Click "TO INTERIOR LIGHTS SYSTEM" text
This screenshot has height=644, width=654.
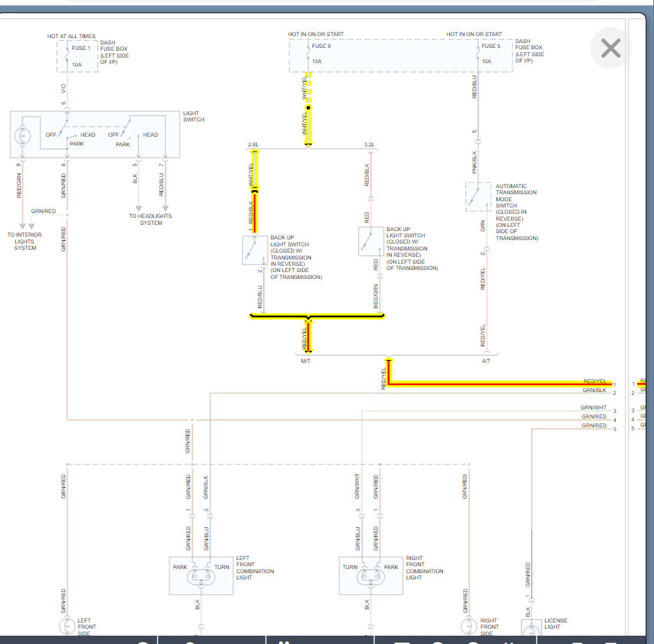click(x=24, y=241)
